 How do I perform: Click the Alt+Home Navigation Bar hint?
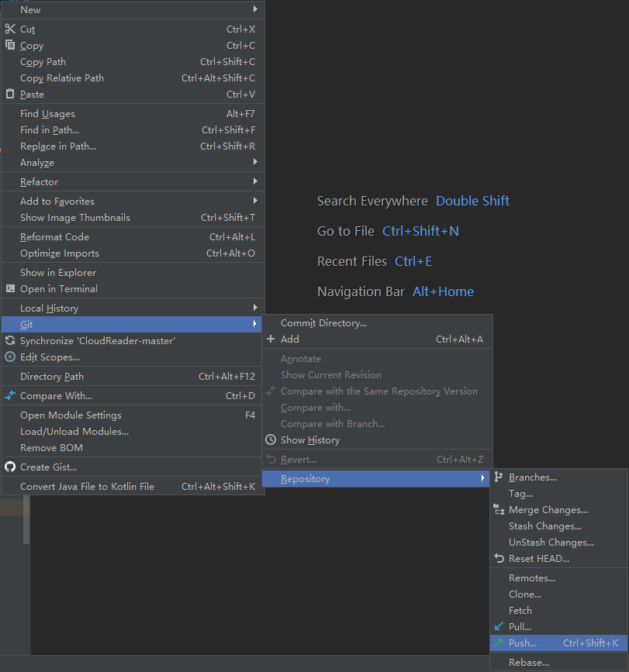point(443,291)
